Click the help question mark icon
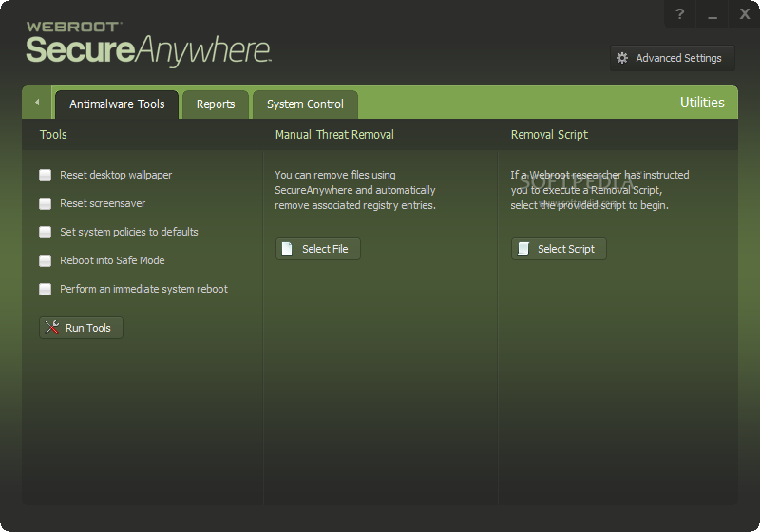The width and height of the screenshot is (760, 532). (x=679, y=14)
